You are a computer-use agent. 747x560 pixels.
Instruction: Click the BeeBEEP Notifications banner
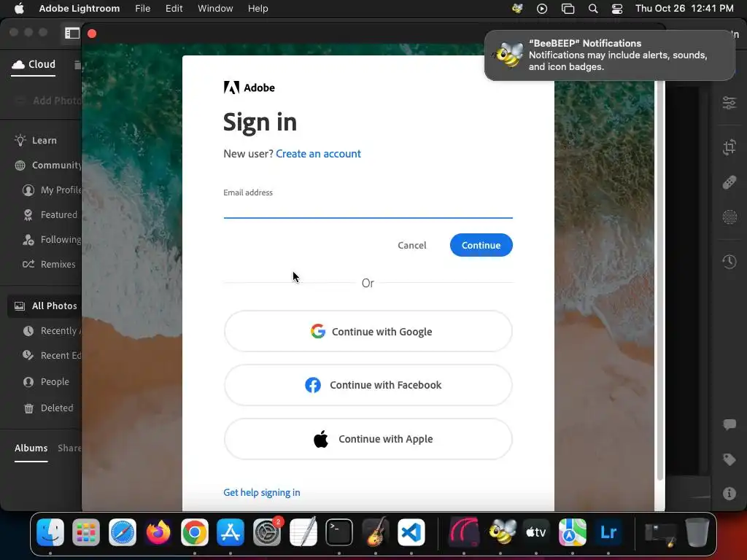point(609,55)
